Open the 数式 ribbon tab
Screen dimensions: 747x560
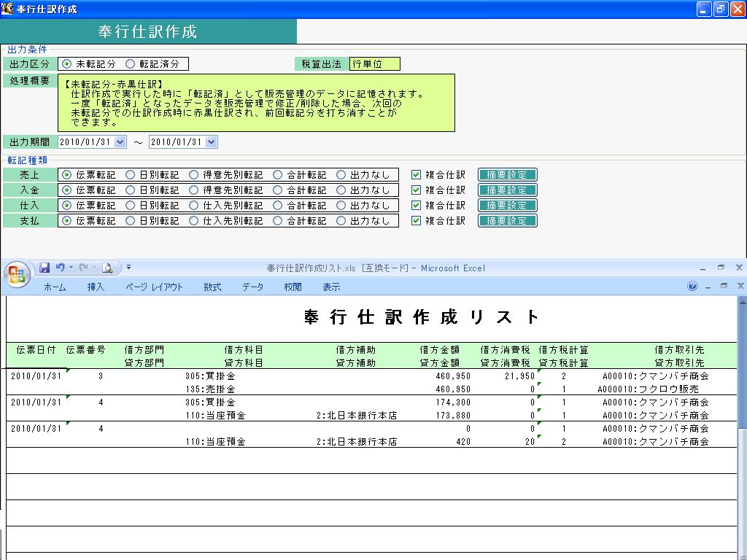[212, 287]
